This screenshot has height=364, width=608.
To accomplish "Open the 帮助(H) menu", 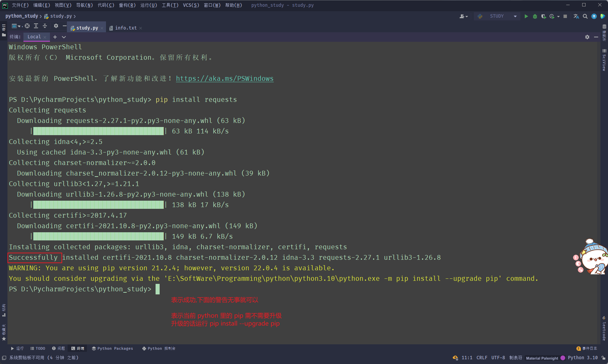I will pyautogui.click(x=233, y=5).
